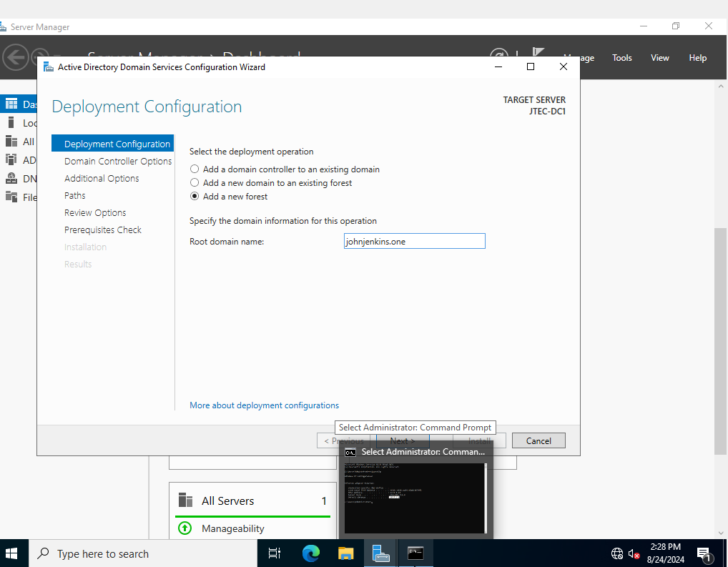Click the Server Manager title bar icon
The image size is (728, 567).
pos(3,27)
